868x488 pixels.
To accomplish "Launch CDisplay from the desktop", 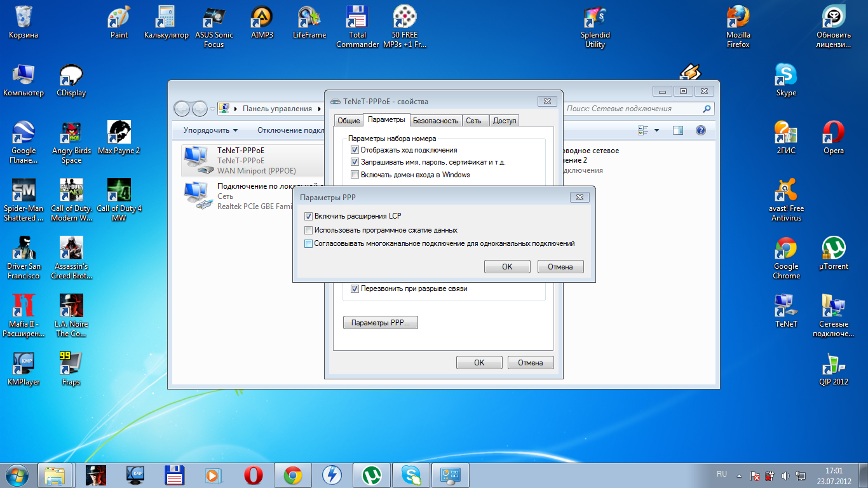I will 71,80.
